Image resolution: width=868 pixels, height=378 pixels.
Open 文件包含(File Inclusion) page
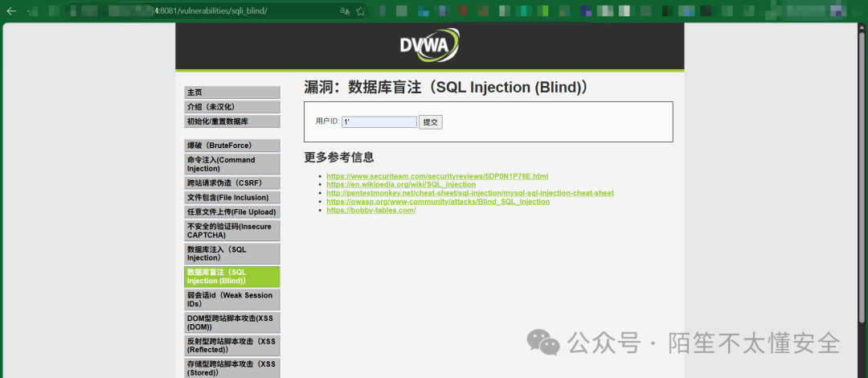232,197
